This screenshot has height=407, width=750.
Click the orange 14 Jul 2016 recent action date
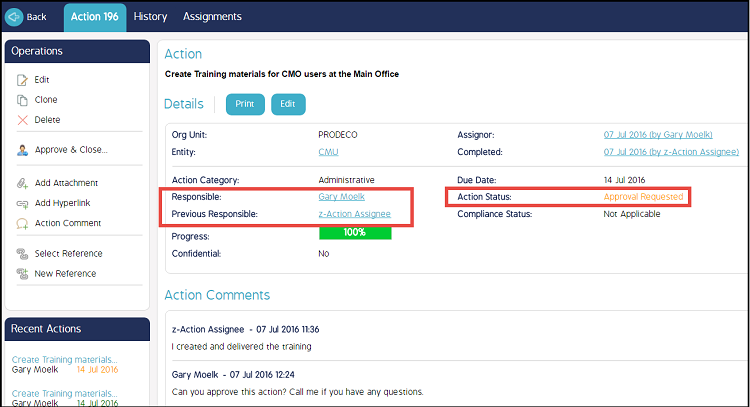[98, 370]
